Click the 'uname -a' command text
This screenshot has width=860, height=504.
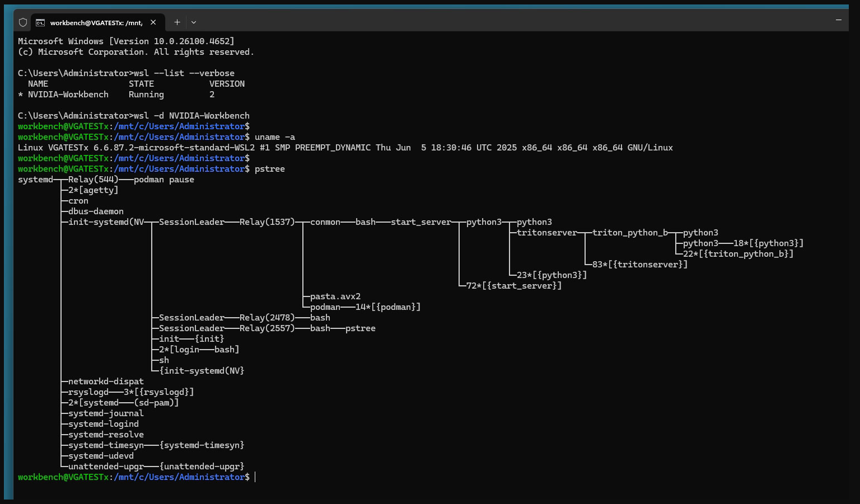tap(275, 137)
